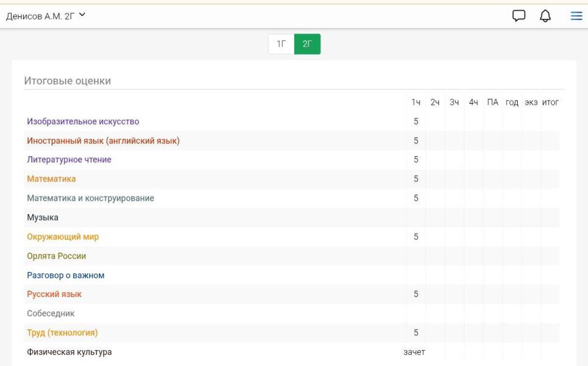Open Литературное чтение subject link
This screenshot has width=588, height=366.
tap(69, 160)
